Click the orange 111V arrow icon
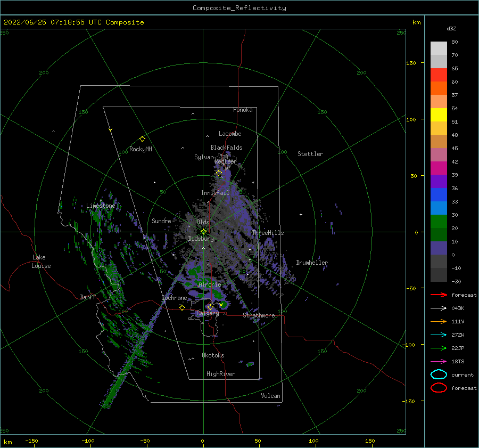Image resolution: width=479 pixels, height=448 pixels. point(439,321)
